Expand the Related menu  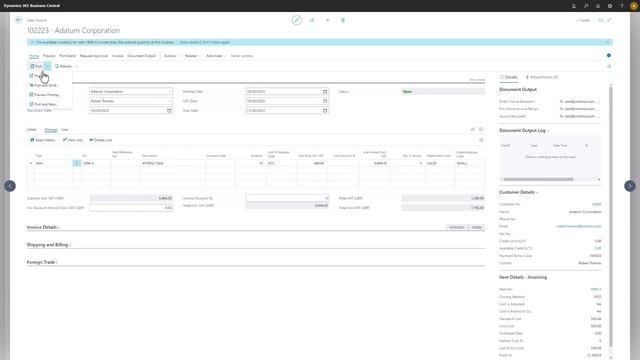[x=192, y=56]
